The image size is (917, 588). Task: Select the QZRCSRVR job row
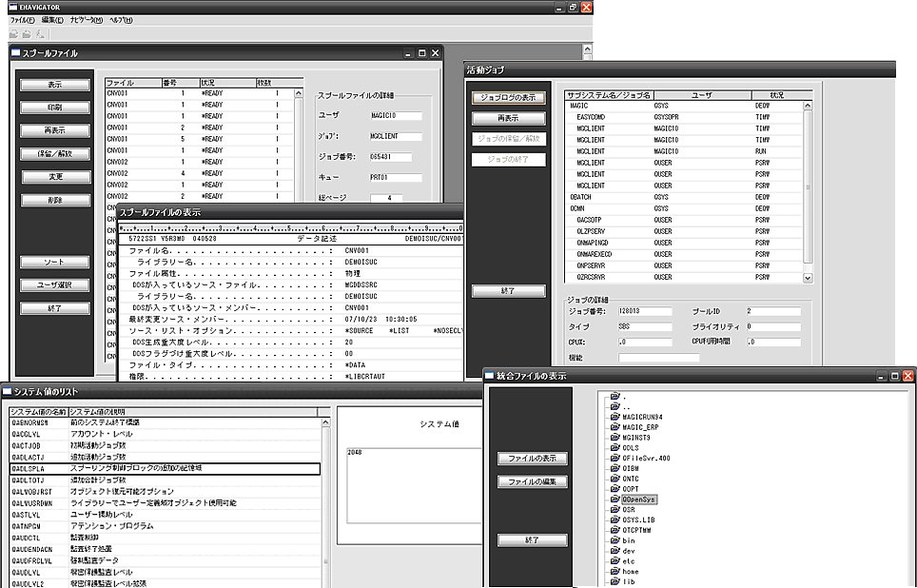684,277
